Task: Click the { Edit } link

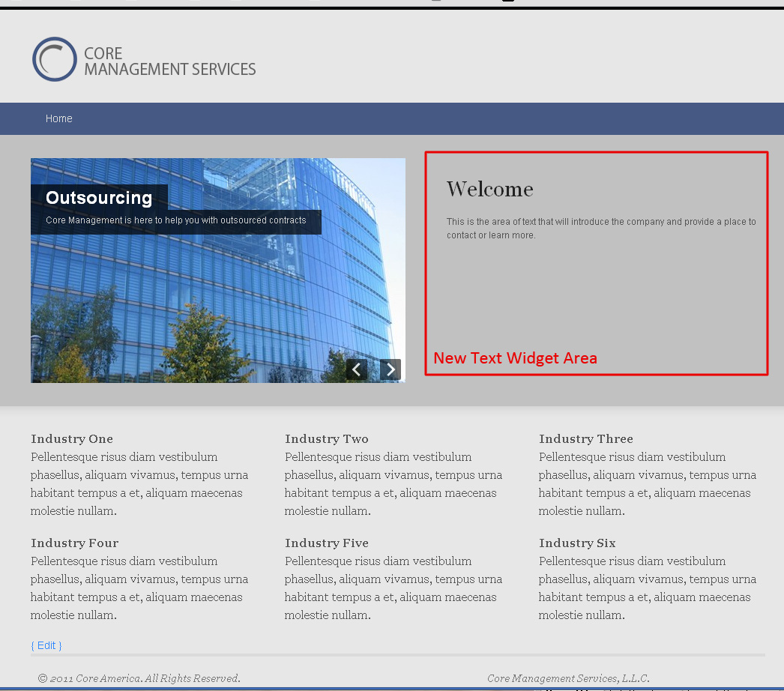Action: 46,645
